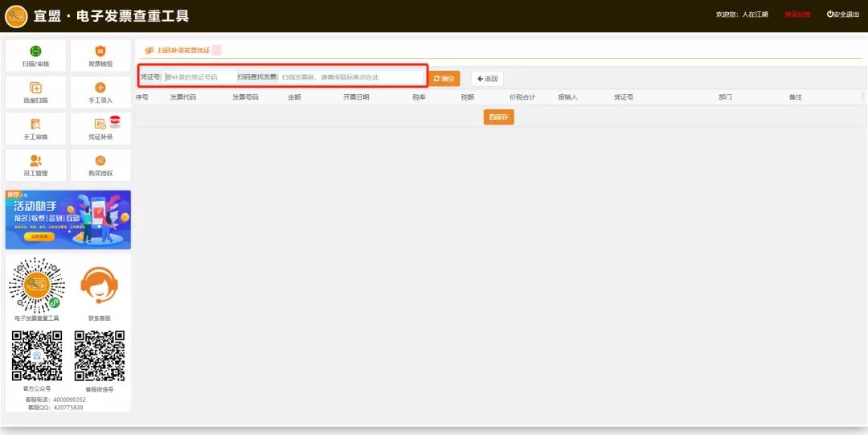Click the 购买授权 purchase license icon

pos(100,165)
